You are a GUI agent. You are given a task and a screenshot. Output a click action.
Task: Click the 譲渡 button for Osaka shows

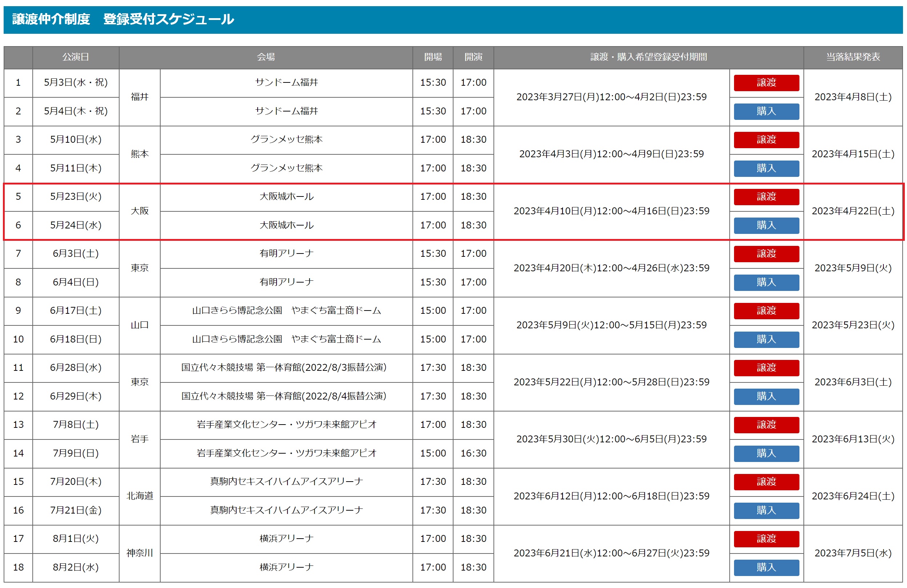[766, 197]
